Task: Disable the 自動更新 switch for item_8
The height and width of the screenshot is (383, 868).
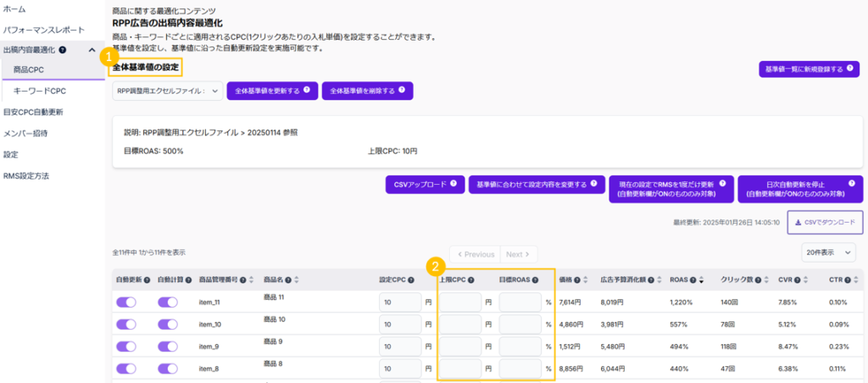Action: pyautogui.click(x=126, y=369)
